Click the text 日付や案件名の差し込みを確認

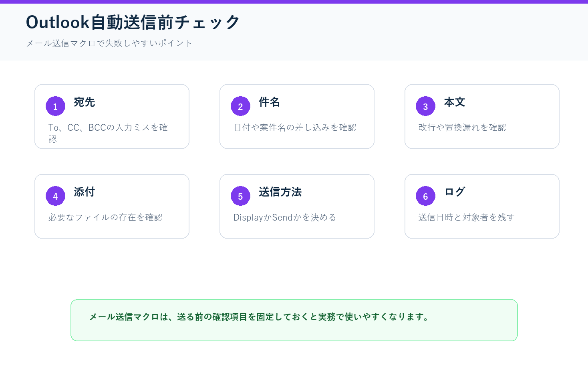coord(295,128)
